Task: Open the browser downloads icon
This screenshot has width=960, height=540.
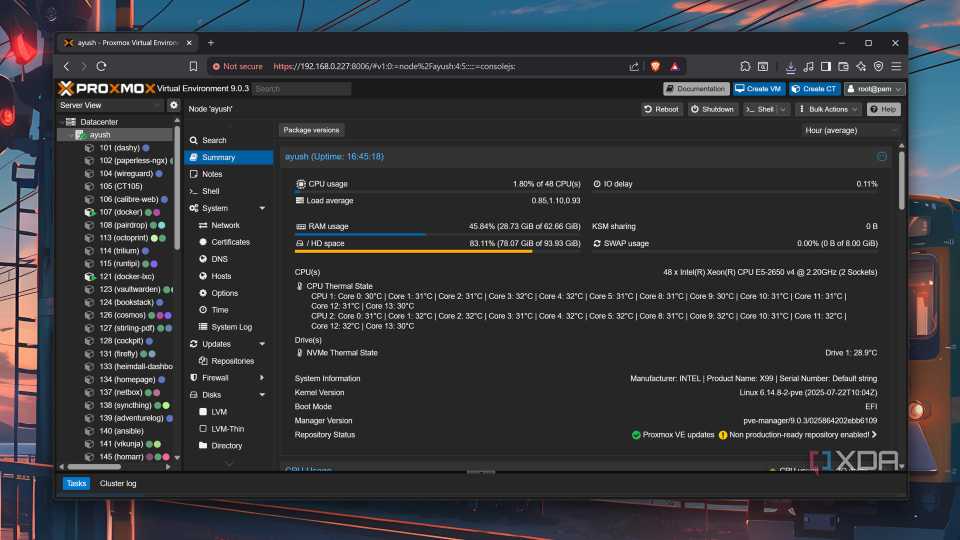Action: tap(790, 66)
